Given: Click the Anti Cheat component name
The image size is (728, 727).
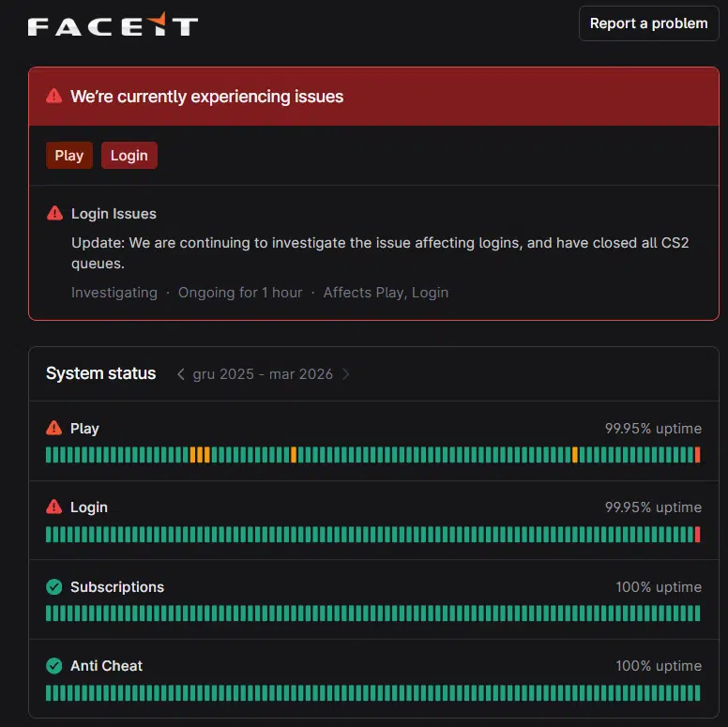Looking at the screenshot, I should click(107, 665).
